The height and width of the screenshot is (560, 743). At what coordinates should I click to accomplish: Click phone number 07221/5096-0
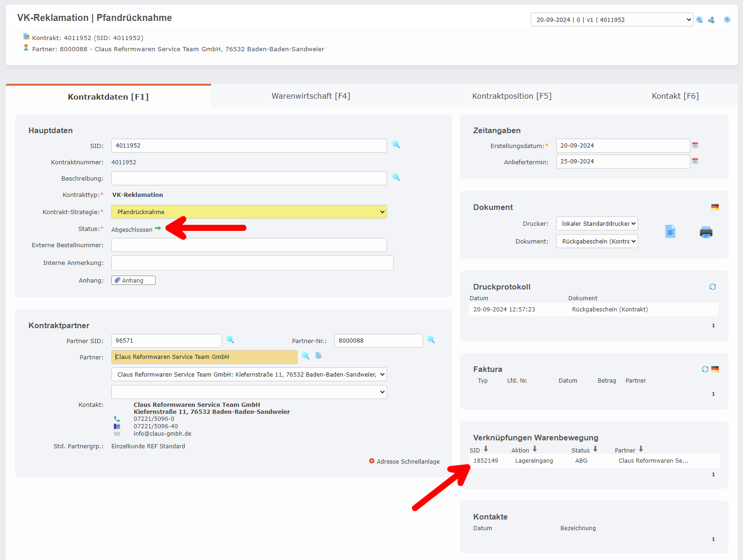click(x=154, y=419)
